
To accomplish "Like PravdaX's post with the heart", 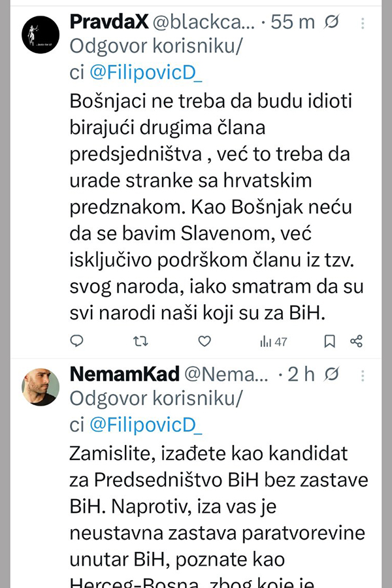I will (204, 340).
